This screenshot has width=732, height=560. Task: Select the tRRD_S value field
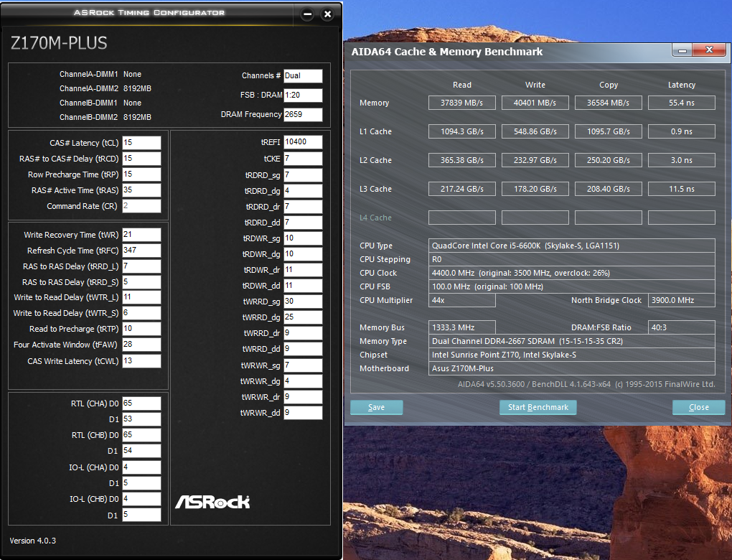tap(141, 282)
